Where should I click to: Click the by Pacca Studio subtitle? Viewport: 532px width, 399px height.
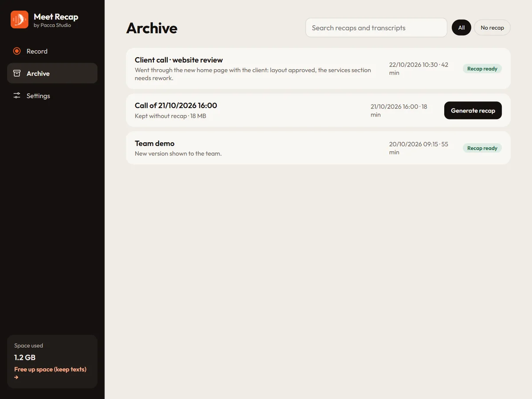click(x=52, y=25)
